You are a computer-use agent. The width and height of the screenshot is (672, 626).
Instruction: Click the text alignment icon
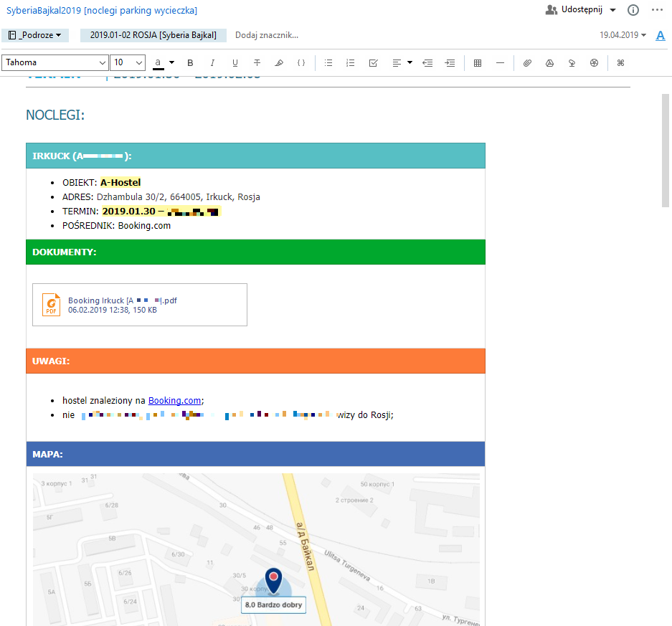[x=397, y=63]
